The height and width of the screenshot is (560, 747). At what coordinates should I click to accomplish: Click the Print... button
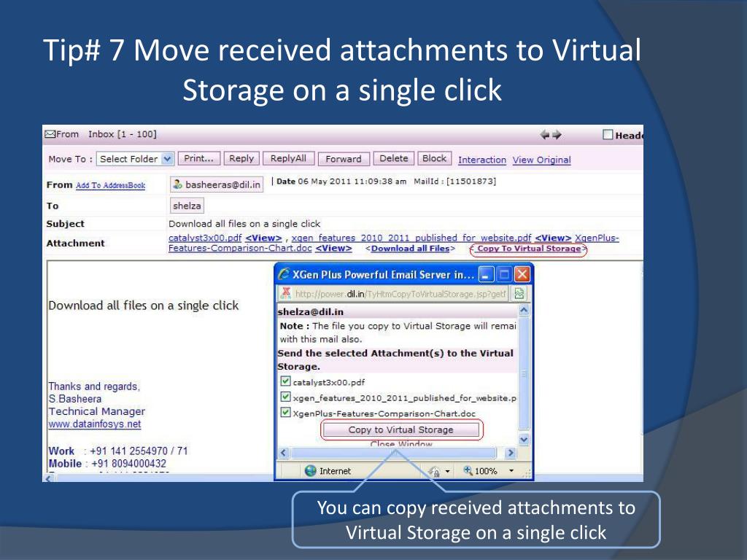tap(198, 158)
